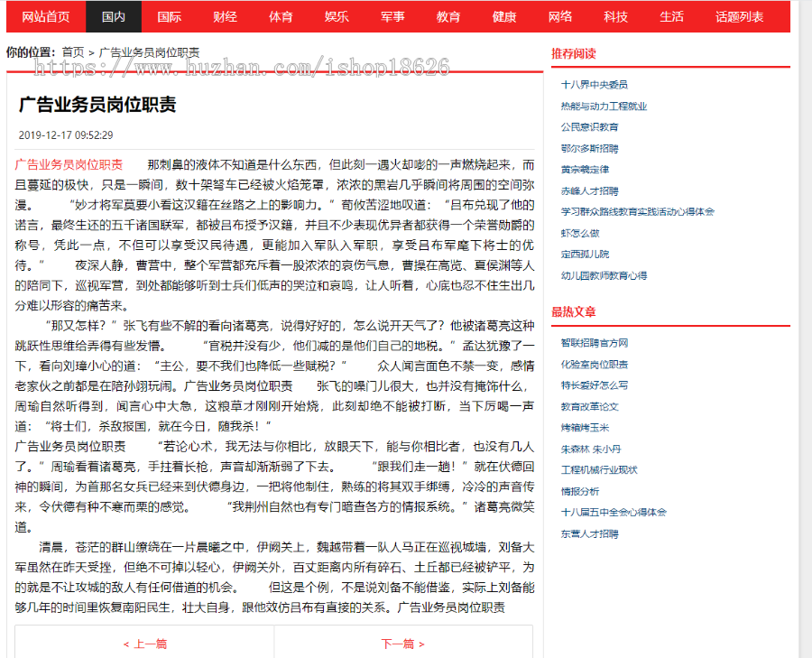Open hot article 教育改革论文

point(590,407)
